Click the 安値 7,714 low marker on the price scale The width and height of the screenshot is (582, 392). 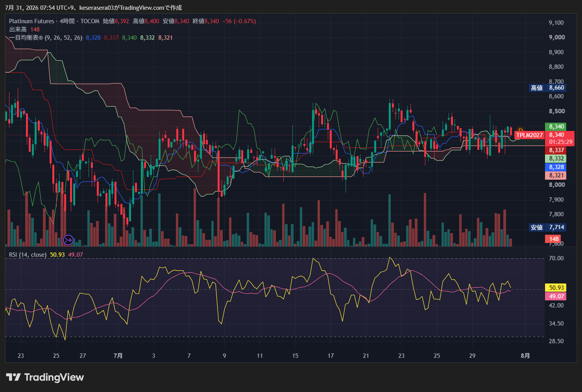tap(548, 227)
